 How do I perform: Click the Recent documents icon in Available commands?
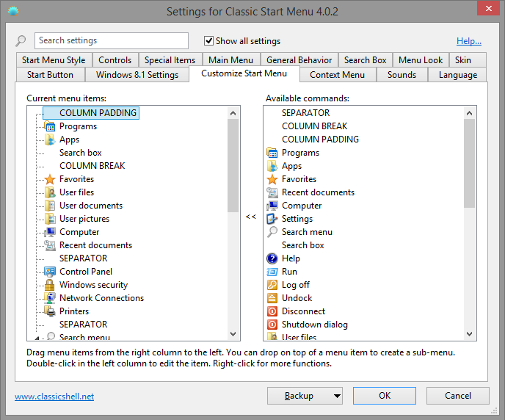(x=272, y=192)
